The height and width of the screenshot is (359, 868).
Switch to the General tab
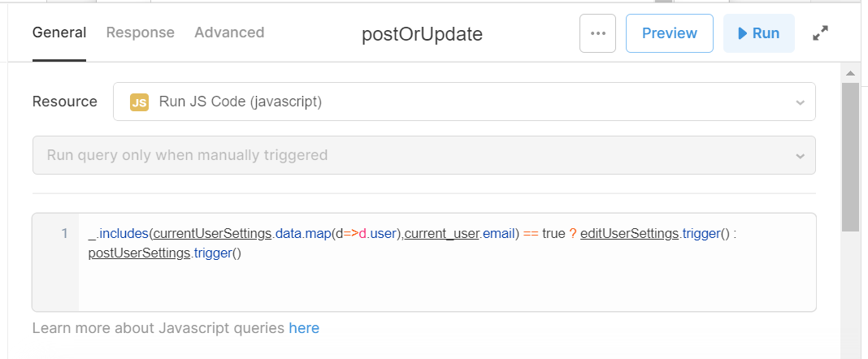tap(59, 32)
